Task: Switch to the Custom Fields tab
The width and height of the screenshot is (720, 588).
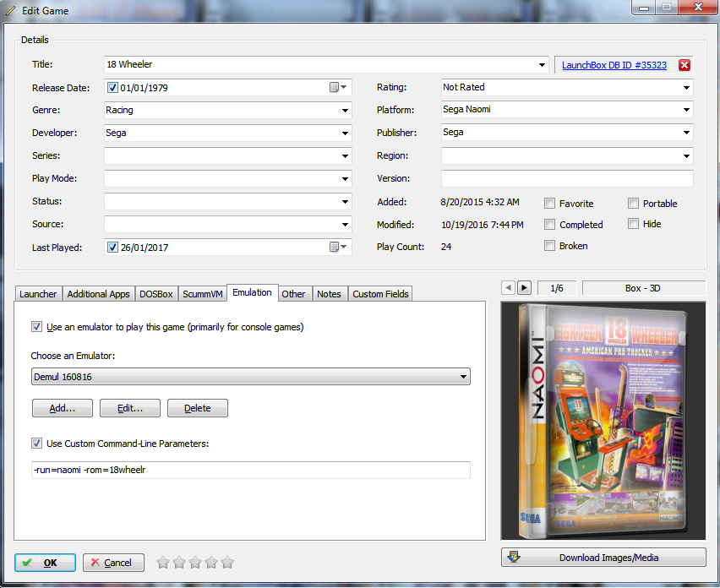Action: point(380,294)
